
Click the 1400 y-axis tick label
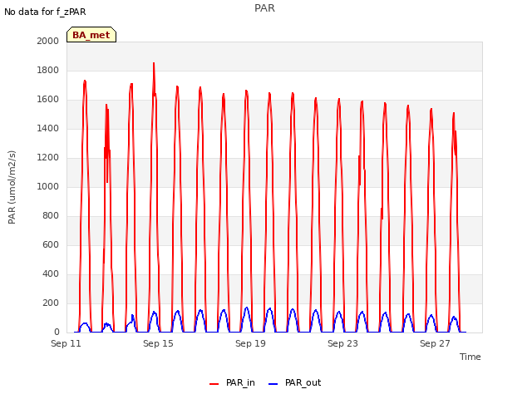pos(48,128)
